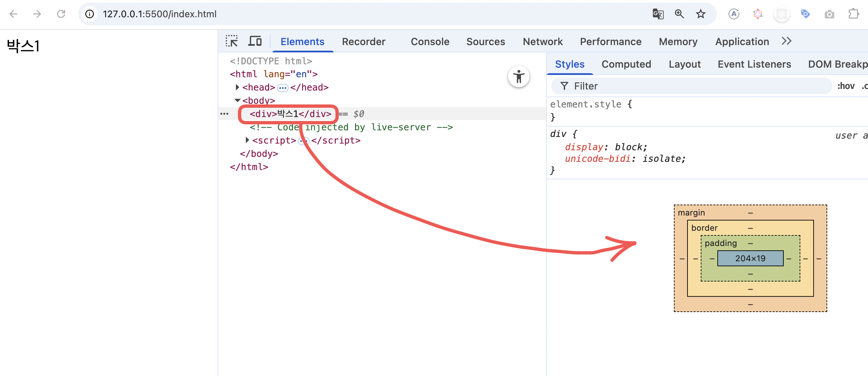This screenshot has height=376, width=868.
Task: Select the Computed sidebar tab
Action: pos(626,64)
